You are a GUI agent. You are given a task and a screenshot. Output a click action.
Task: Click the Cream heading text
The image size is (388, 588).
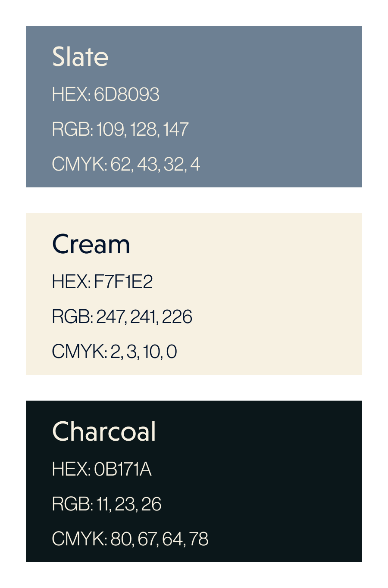pos(91,244)
